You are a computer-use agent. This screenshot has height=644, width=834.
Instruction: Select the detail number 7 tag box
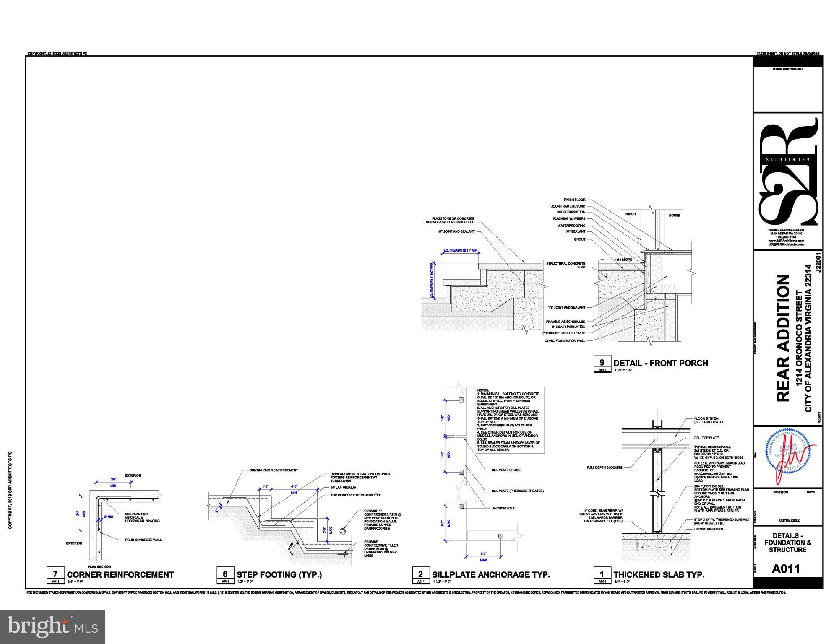pyautogui.click(x=55, y=574)
